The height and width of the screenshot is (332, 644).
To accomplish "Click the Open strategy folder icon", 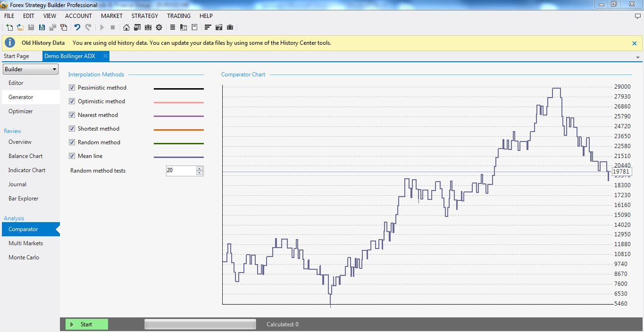I will (x=20, y=27).
